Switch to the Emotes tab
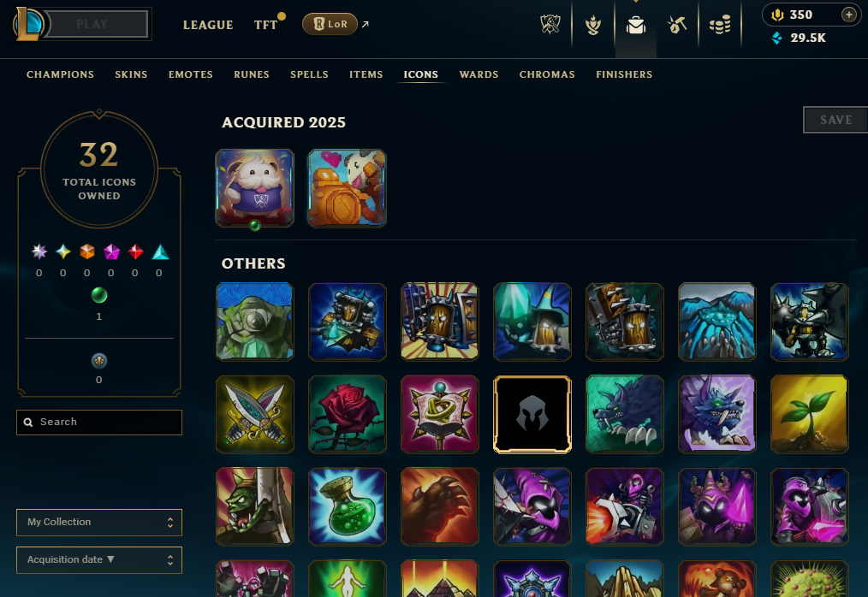 coord(190,74)
